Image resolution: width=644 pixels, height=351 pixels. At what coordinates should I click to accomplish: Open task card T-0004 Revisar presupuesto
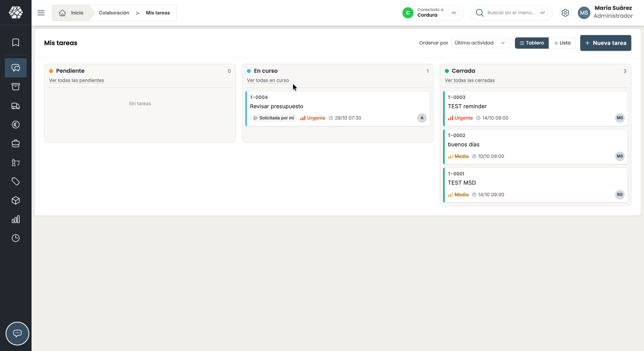click(x=338, y=108)
